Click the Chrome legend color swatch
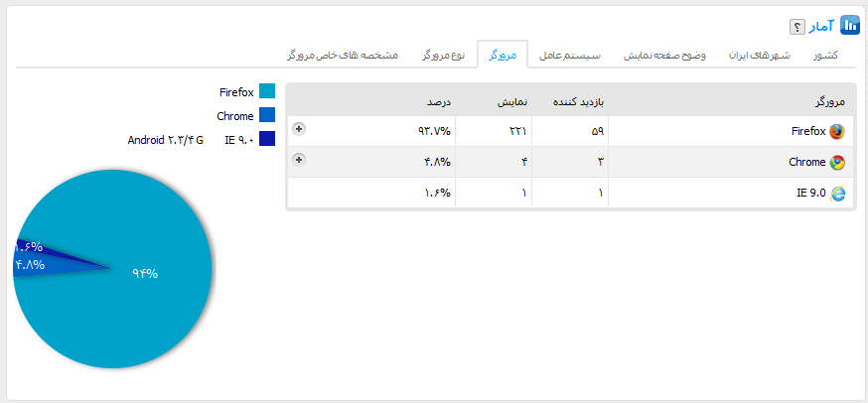868x403 pixels. click(x=266, y=116)
